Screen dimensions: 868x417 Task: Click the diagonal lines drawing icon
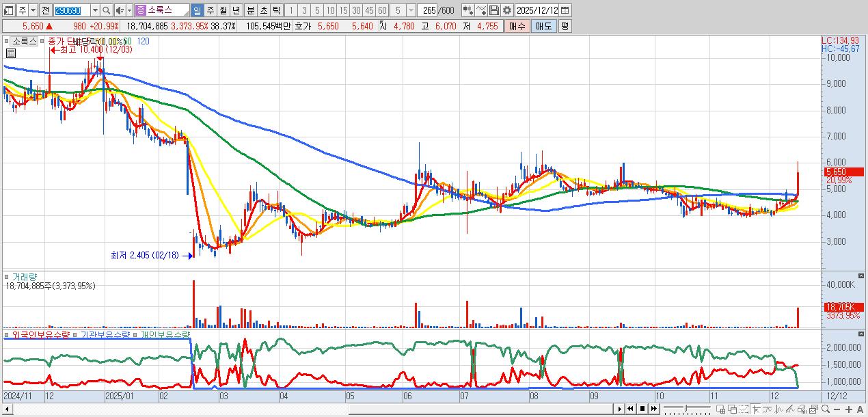[x=790, y=409]
